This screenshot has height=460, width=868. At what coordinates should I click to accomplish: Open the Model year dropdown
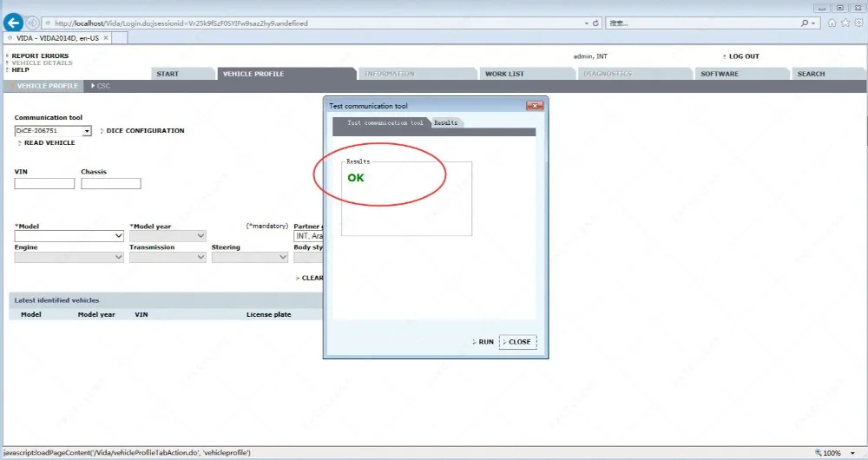(x=168, y=236)
